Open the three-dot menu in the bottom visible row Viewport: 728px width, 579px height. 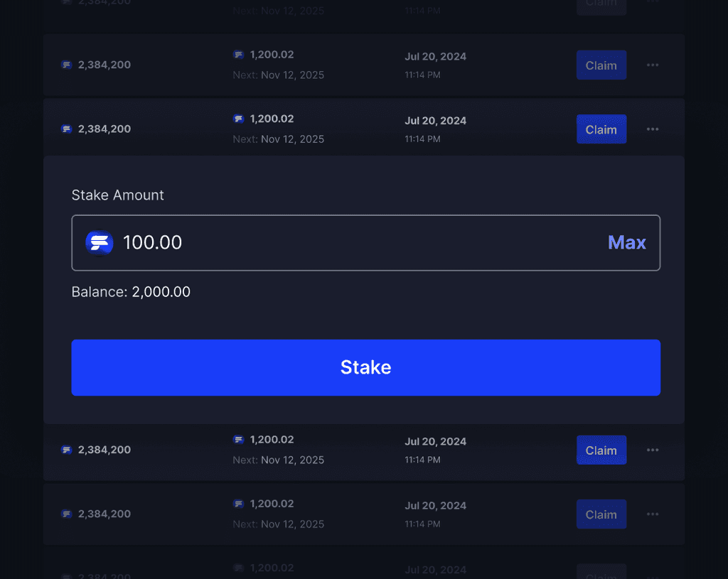[x=653, y=514]
